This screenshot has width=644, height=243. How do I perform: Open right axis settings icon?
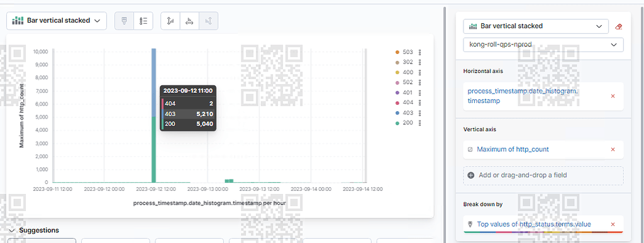(x=208, y=21)
